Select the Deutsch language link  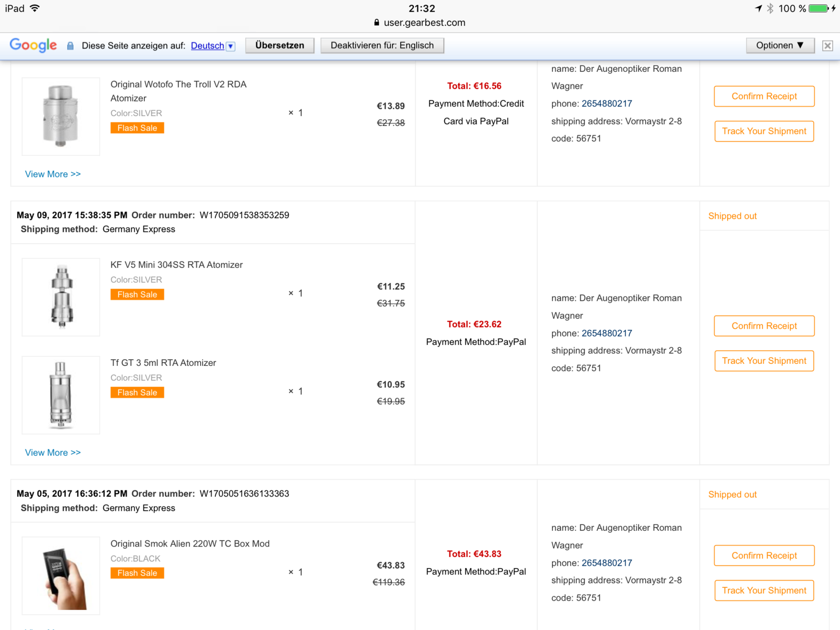coord(207,46)
